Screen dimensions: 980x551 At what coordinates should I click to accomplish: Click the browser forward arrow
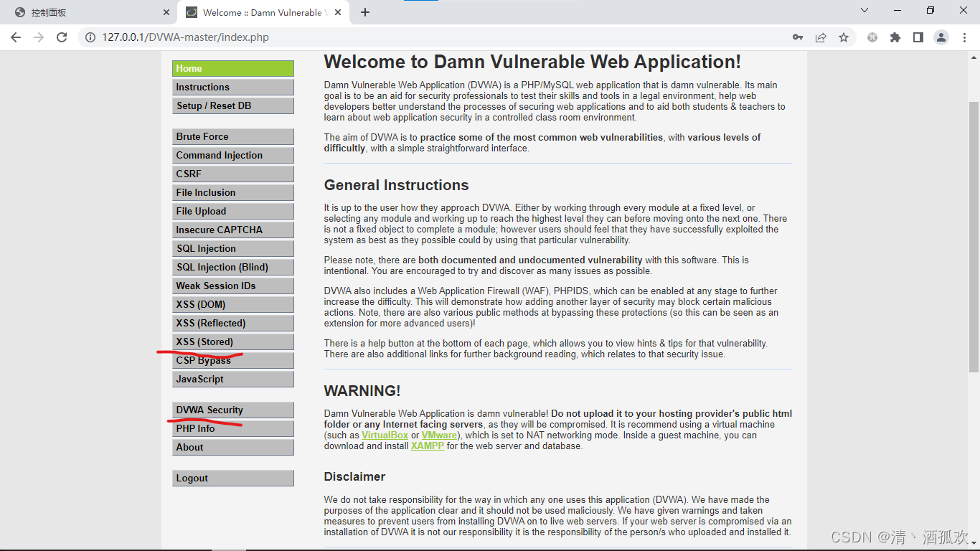(39, 37)
